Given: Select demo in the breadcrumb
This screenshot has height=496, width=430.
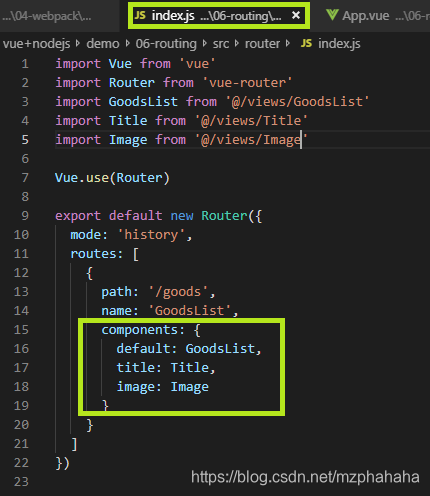Looking at the screenshot, I should (103, 44).
